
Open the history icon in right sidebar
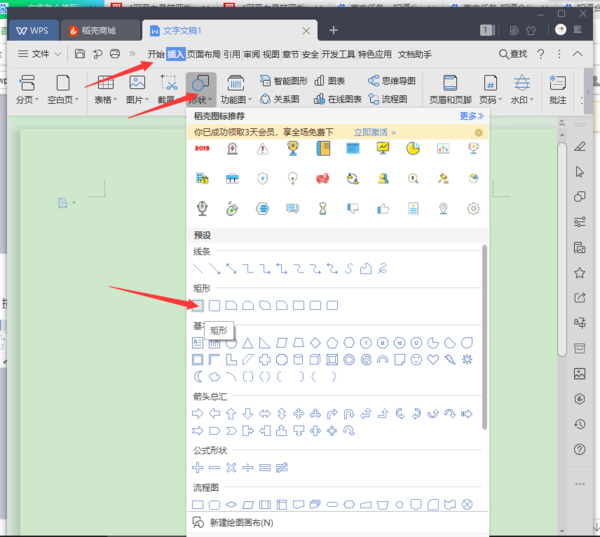point(580,424)
